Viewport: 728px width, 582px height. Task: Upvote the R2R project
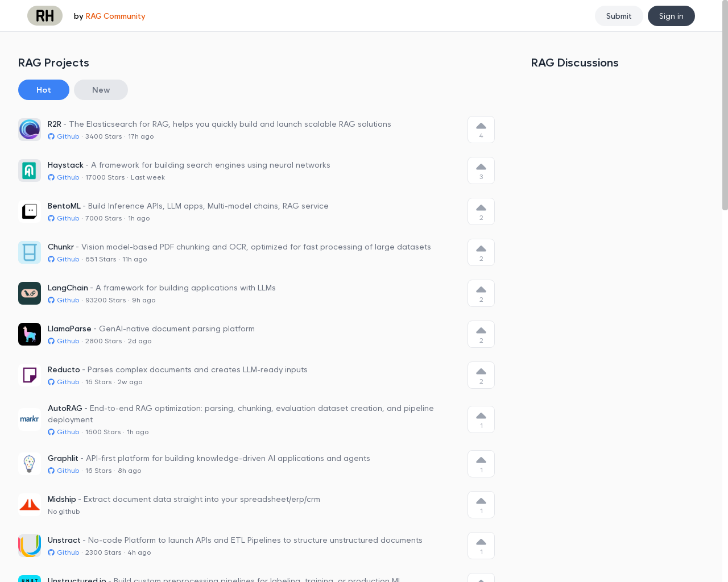481,130
